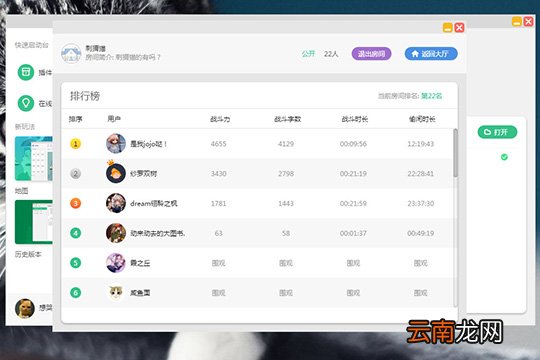This screenshot has width=540, height=360.
Task: Click avatar of the rank 5 user
Action: click(x=116, y=263)
